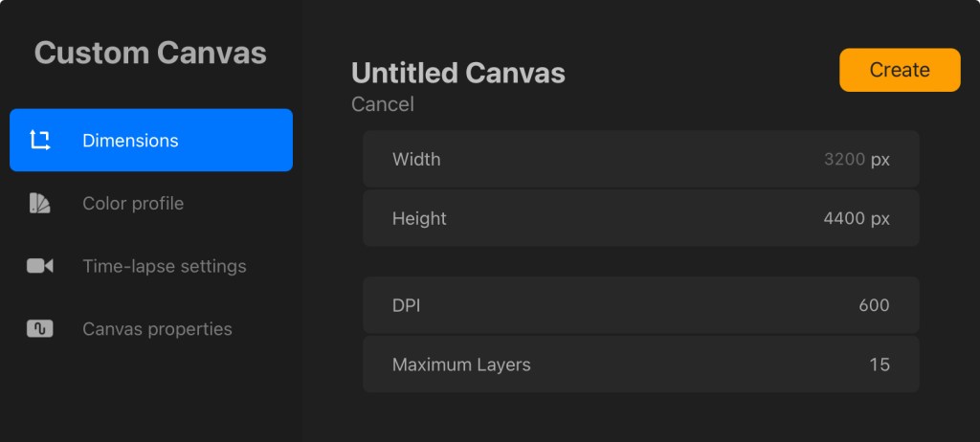Edit the Width value 3200
The width and height of the screenshot is (980, 442).
[x=844, y=160]
